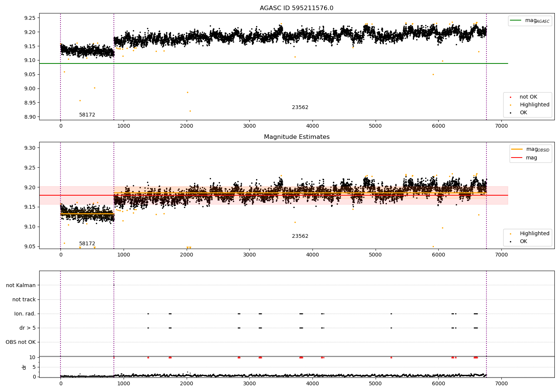Click the 'mag AGASC' legend label
The height and width of the screenshot is (392, 560).
pyautogui.click(x=537, y=21)
